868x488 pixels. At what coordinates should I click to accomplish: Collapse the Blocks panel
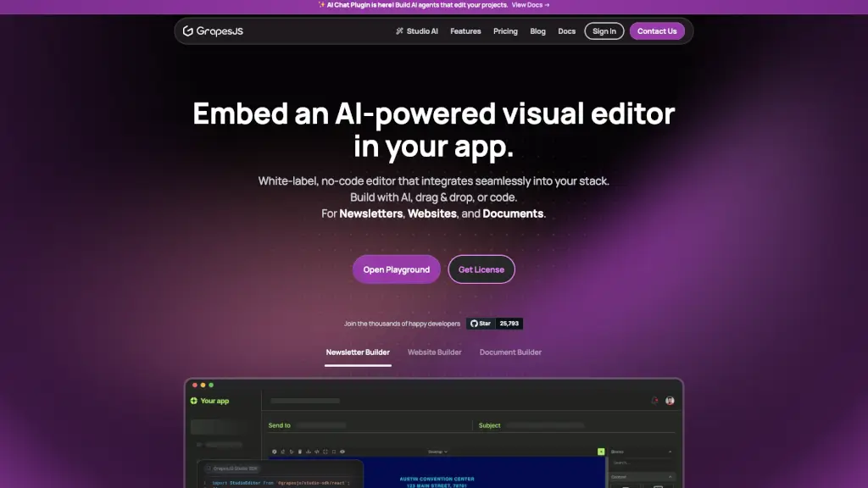coord(670,452)
